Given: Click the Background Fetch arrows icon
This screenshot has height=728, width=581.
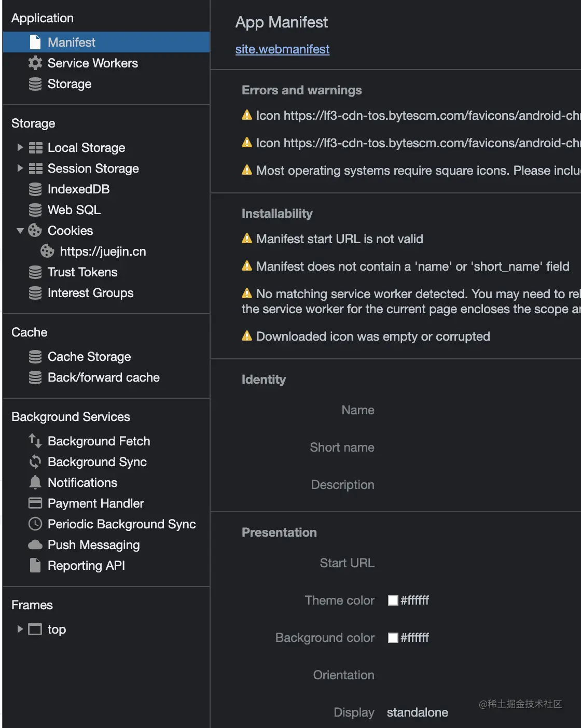Looking at the screenshot, I should (35, 441).
